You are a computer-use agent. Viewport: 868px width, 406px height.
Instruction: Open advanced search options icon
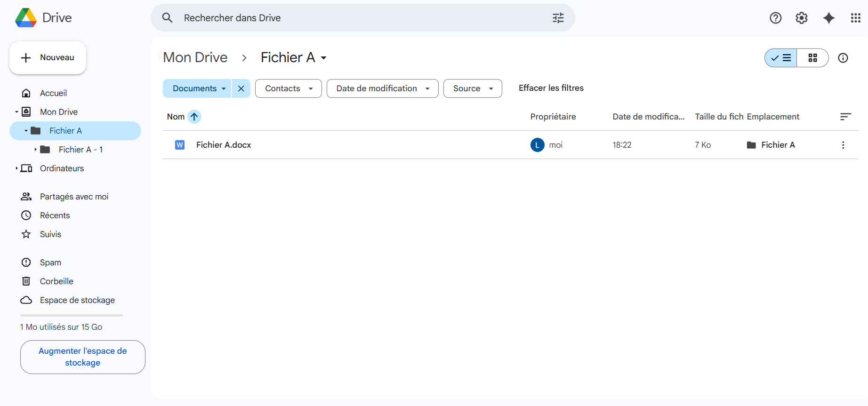point(558,18)
